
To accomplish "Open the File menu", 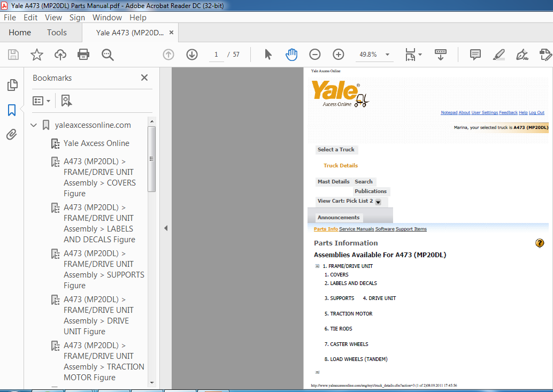I will [x=10, y=18].
